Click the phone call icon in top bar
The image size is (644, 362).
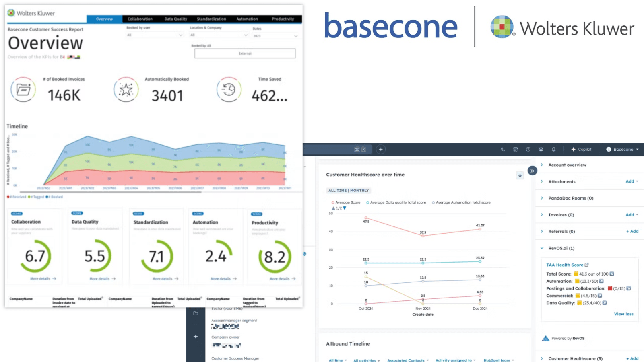click(503, 149)
